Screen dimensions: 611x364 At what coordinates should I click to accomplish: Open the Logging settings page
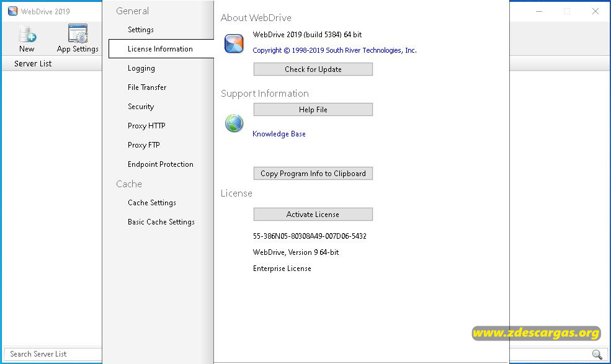[x=141, y=68]
